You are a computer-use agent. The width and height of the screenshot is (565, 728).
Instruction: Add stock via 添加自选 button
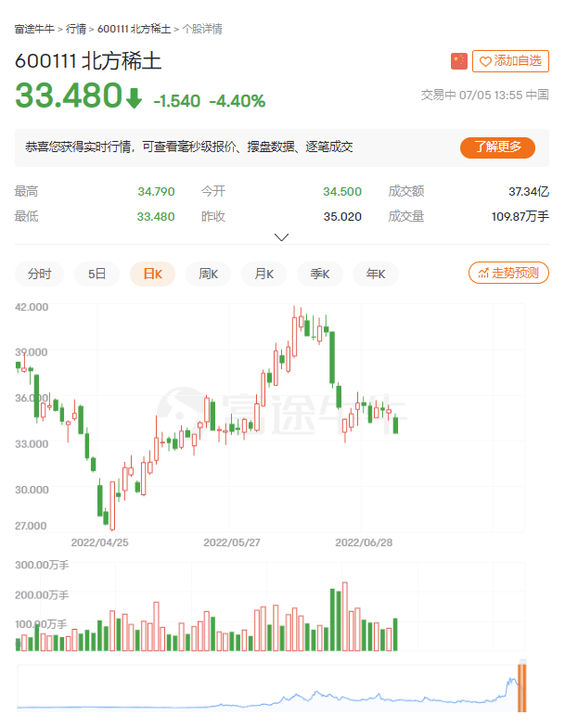(510, 61)
